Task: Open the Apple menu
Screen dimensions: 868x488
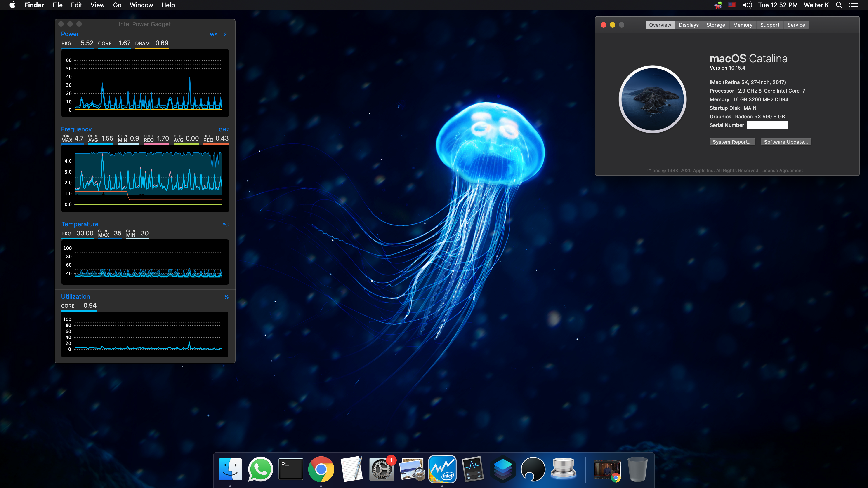Action: [x=12, y=5]
